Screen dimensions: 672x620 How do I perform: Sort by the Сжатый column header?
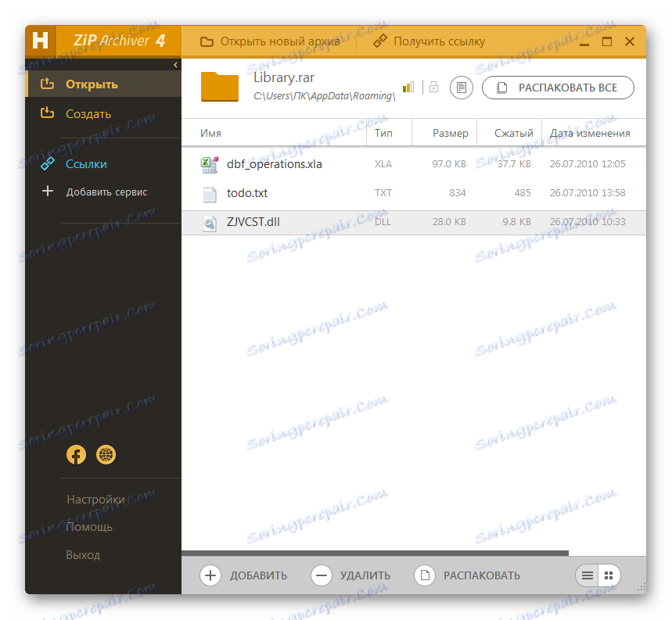coord(509,133)
